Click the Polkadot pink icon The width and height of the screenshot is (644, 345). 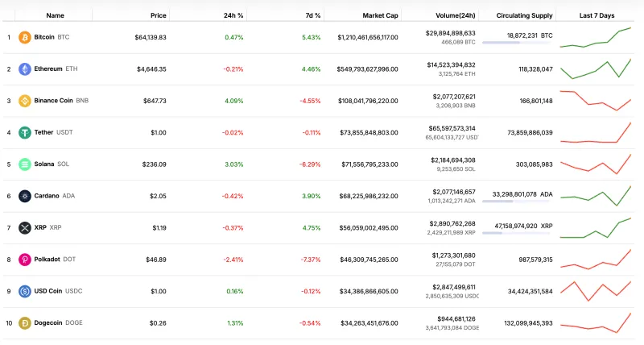[25, 260]
